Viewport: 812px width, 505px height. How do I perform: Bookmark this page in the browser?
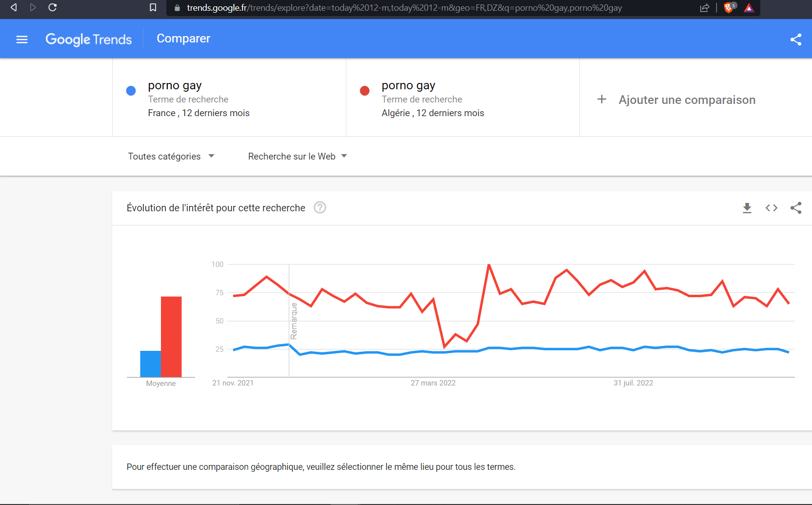(x=153, y=8)
